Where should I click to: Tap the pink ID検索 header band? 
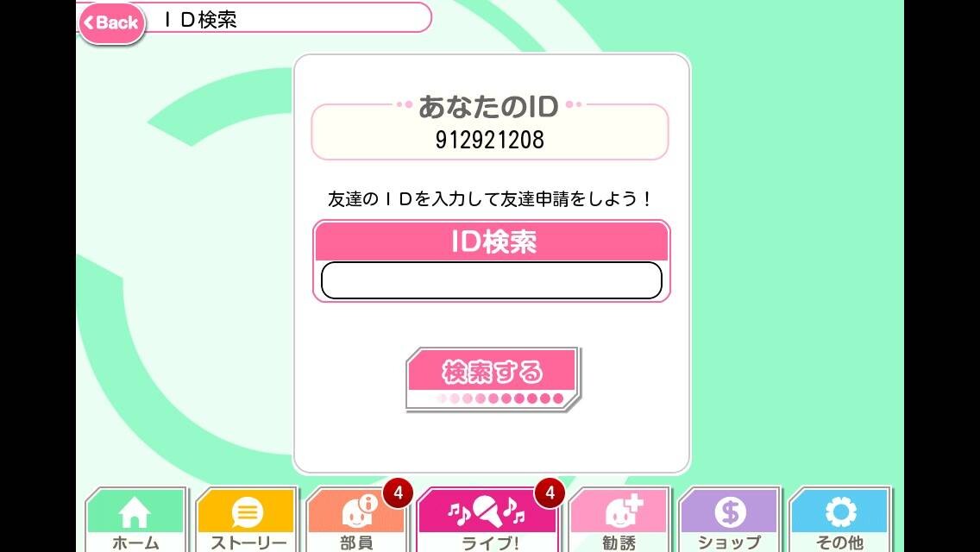click(492, 241)
